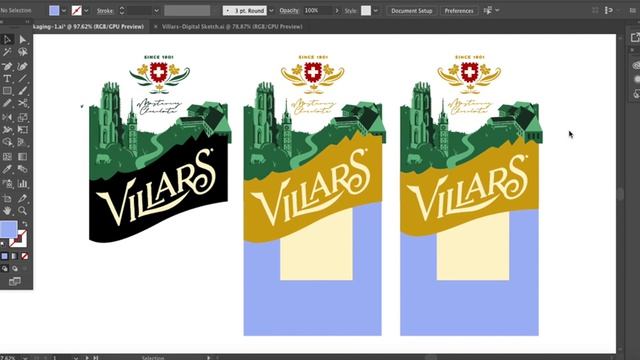Select the Pencil tool

click(7, 103)
